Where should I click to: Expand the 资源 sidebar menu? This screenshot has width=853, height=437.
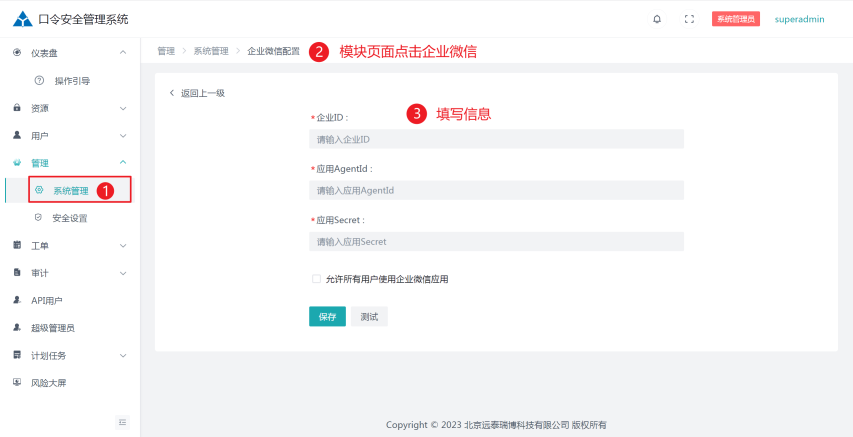pyautogui.click(x=68, y=108)
